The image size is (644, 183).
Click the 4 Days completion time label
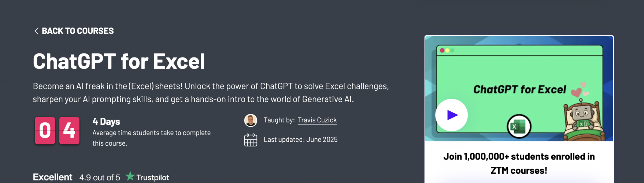[x=106, y=122]
